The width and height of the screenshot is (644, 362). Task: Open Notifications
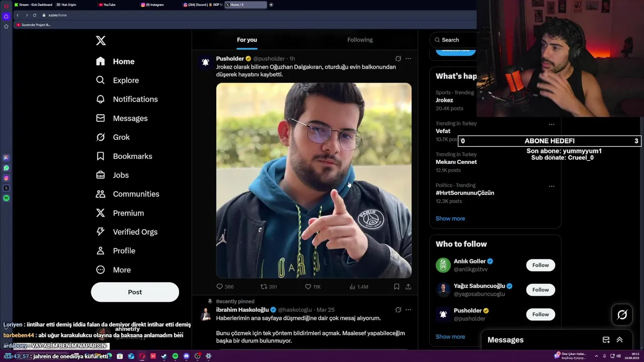tap(127, 99)
